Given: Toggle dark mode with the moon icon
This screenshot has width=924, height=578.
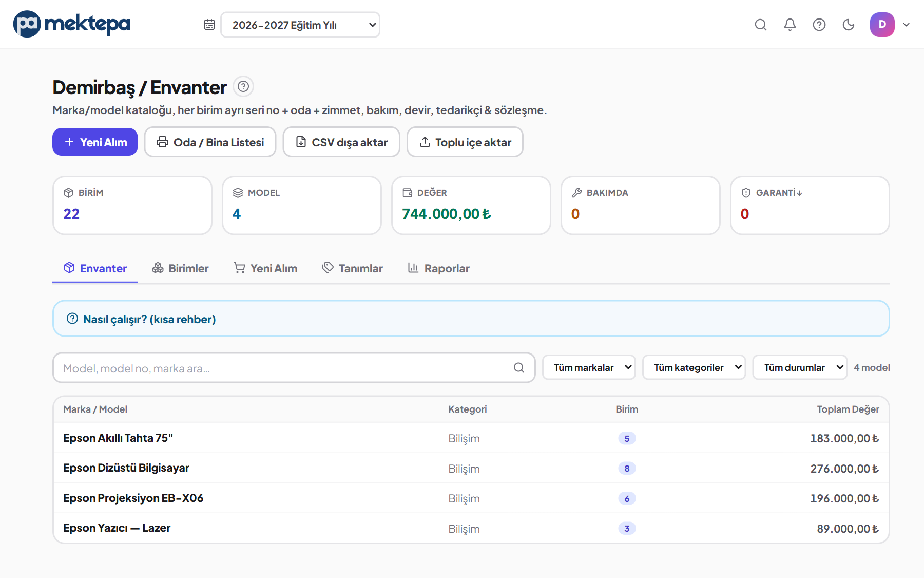Looking at the screenshot, I should (x=849, y=25).
